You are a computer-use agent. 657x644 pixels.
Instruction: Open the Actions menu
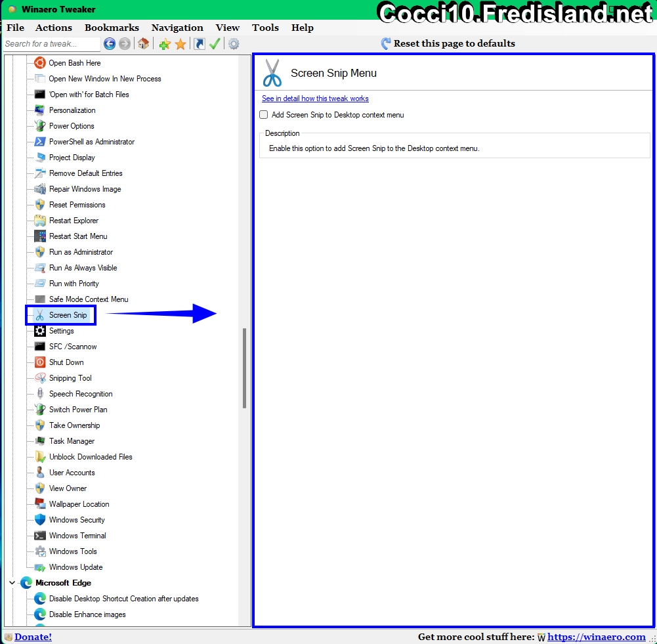pos(54,28)
